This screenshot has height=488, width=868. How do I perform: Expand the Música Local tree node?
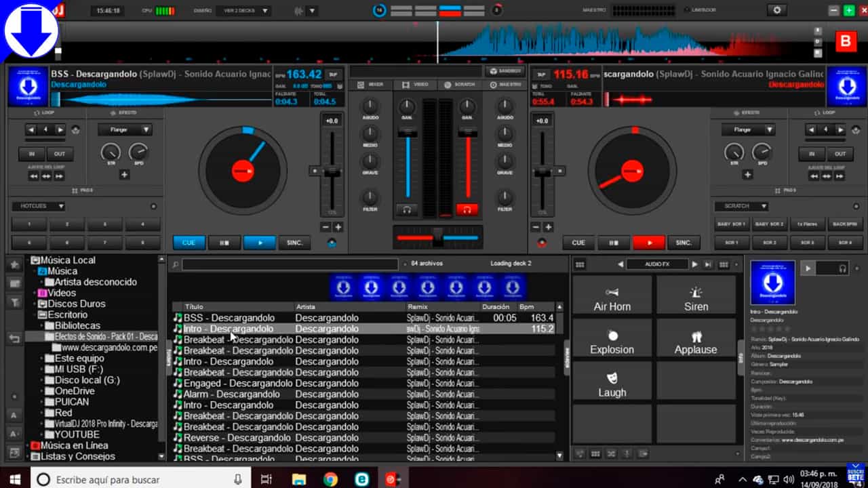tap(28, 260)
